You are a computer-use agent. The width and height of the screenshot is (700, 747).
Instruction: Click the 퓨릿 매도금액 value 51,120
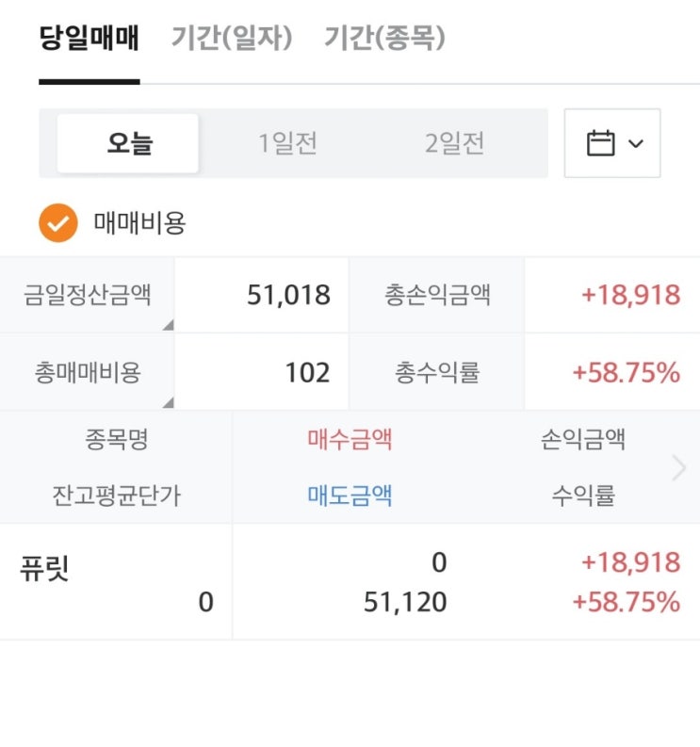pyautogui.click(x=405, y=602)
